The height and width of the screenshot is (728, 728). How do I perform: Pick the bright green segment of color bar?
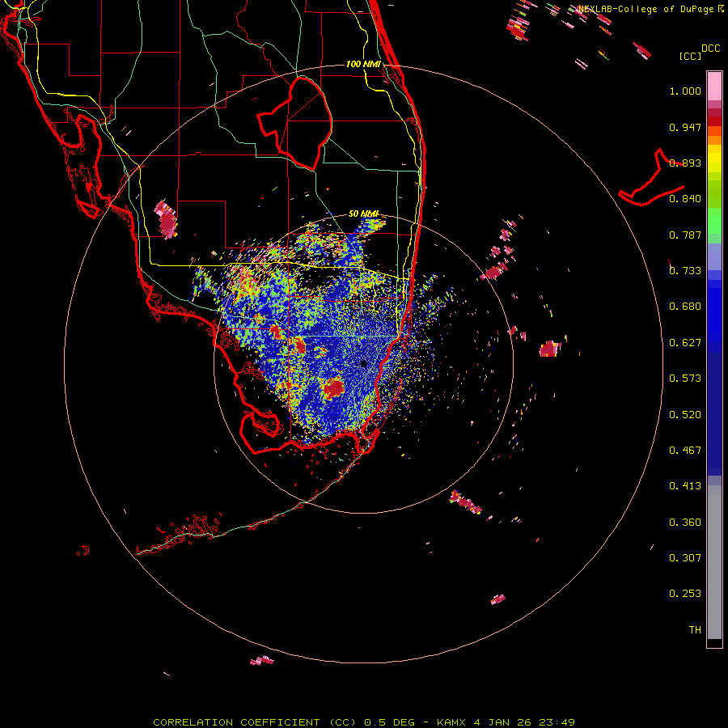click(x=714, y=221)
